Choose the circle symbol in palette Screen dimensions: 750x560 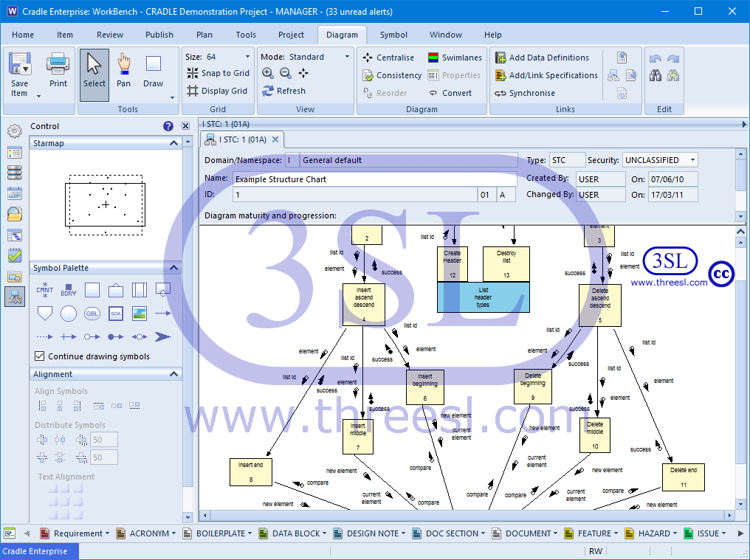[69, 314]
